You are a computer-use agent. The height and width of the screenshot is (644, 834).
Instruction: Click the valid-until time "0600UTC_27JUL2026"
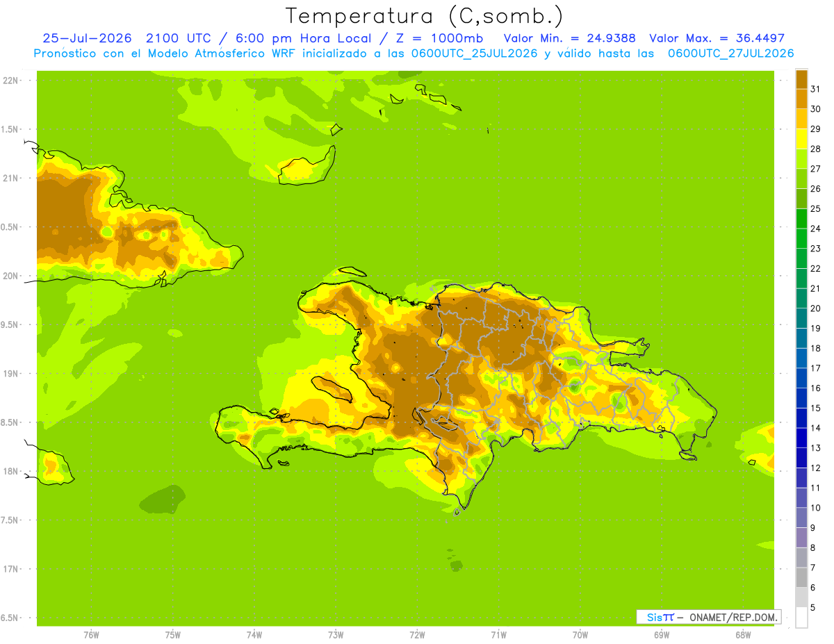(730, 53)
